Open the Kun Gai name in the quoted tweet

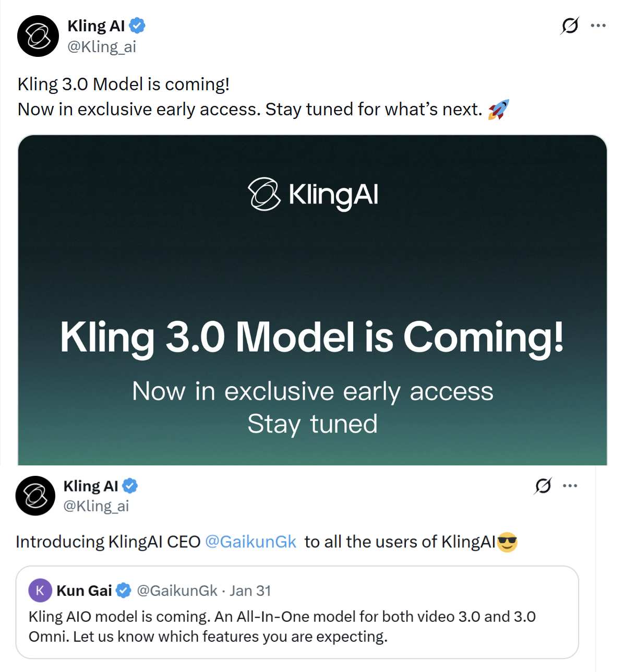(84, 591)
